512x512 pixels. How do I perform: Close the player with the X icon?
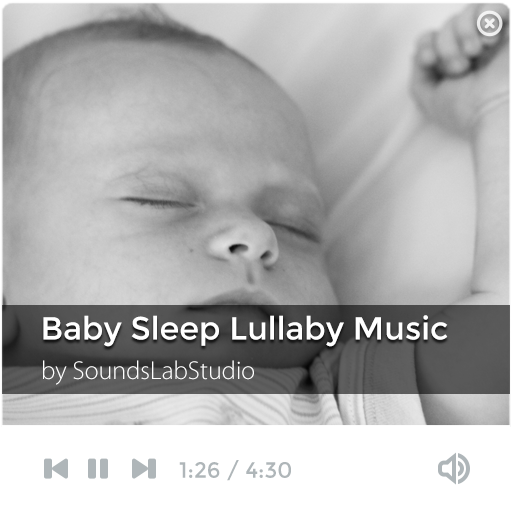[489, 23]
